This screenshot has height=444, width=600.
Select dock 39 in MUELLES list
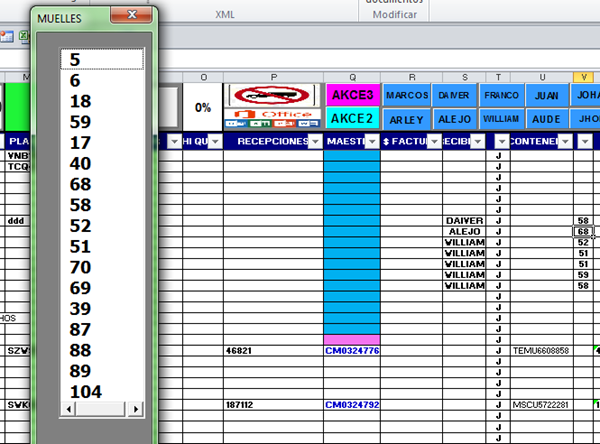tap(102, 309)
